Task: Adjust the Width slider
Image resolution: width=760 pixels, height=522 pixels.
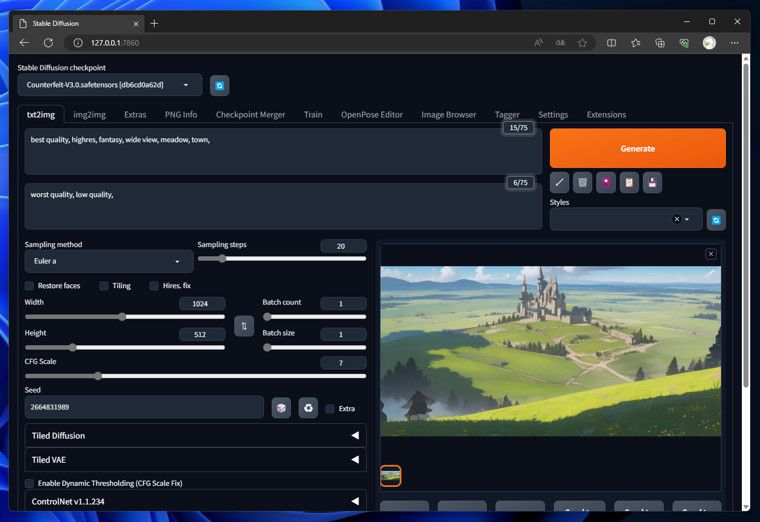Action: pyautogui.click(x=125, y=317)
